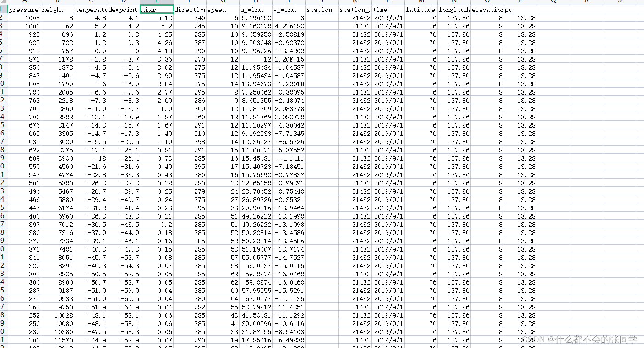644x348 pixels.
Task: Select the pressure header cell
Action: [24, 10]
